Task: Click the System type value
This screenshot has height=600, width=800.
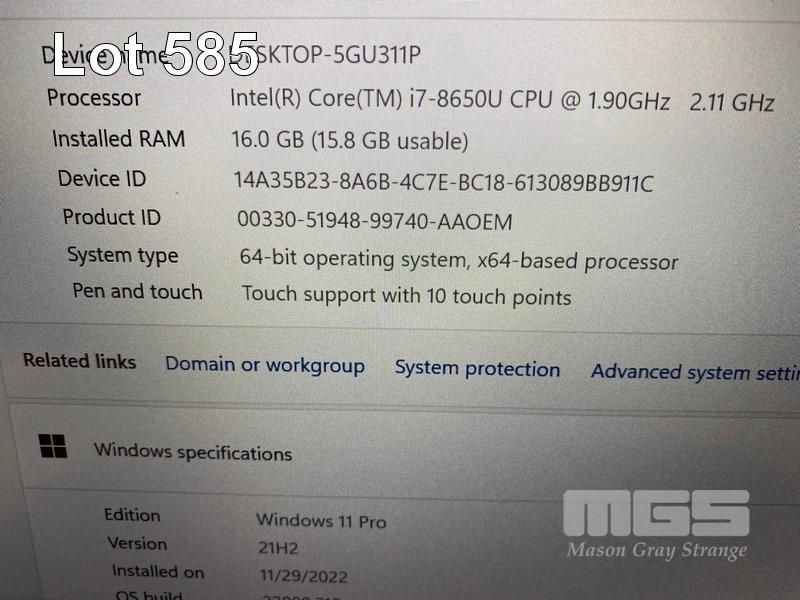Action: [459, 260]
